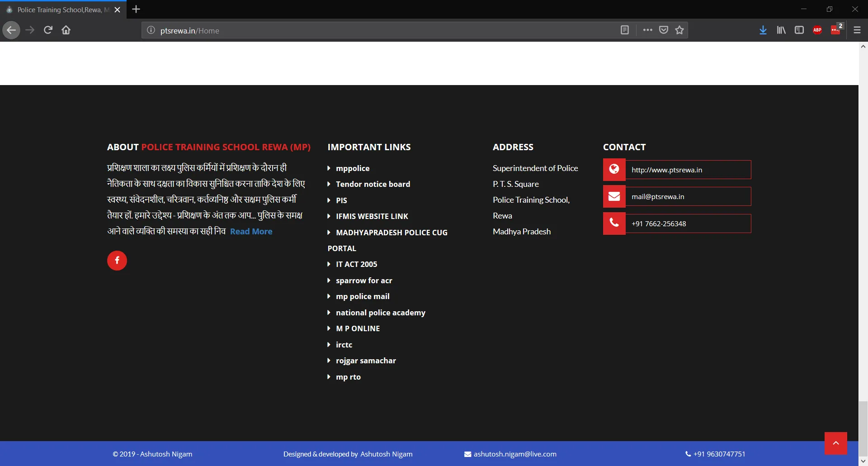Open the Firefox hamburger menu
This screenshot has height=466, width=868.
[857, 30]
